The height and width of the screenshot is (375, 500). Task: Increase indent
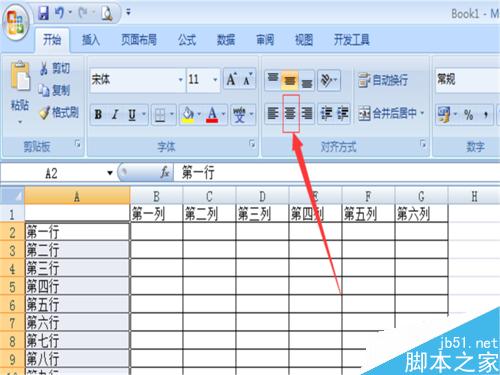(x=342, y=114)
